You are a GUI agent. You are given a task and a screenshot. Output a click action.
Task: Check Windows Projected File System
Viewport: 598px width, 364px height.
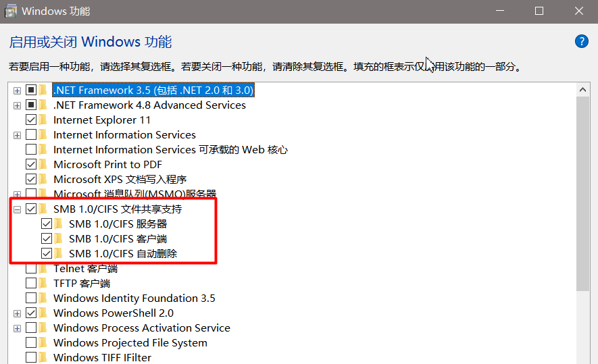(x=31, y=343)
